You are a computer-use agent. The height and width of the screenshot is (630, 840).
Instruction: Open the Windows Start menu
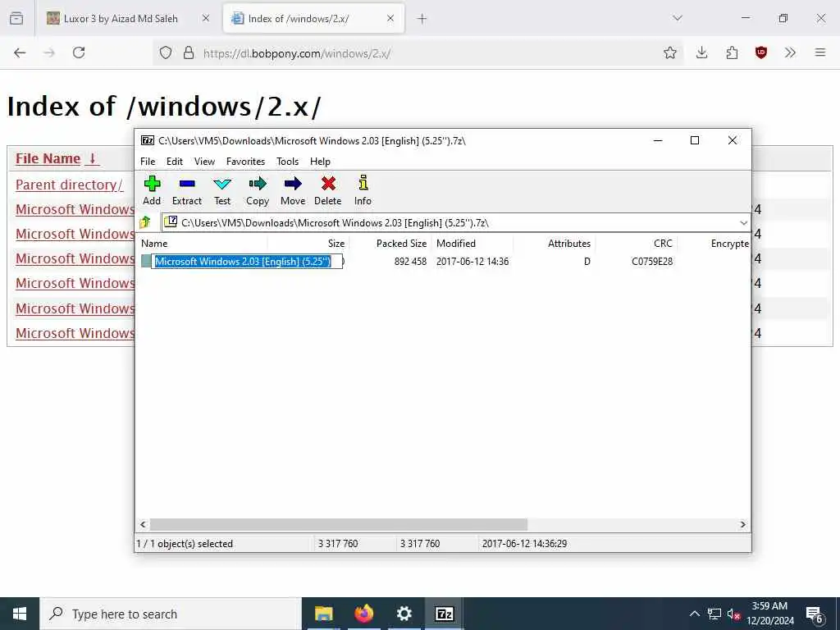[20, 614]
